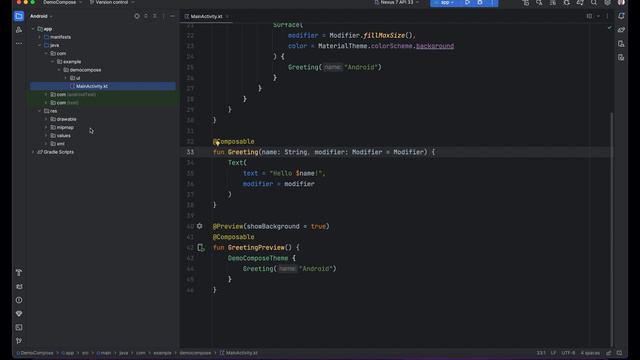Collapse the res folder
Screen dimensions: 640x360
[40, 111]
